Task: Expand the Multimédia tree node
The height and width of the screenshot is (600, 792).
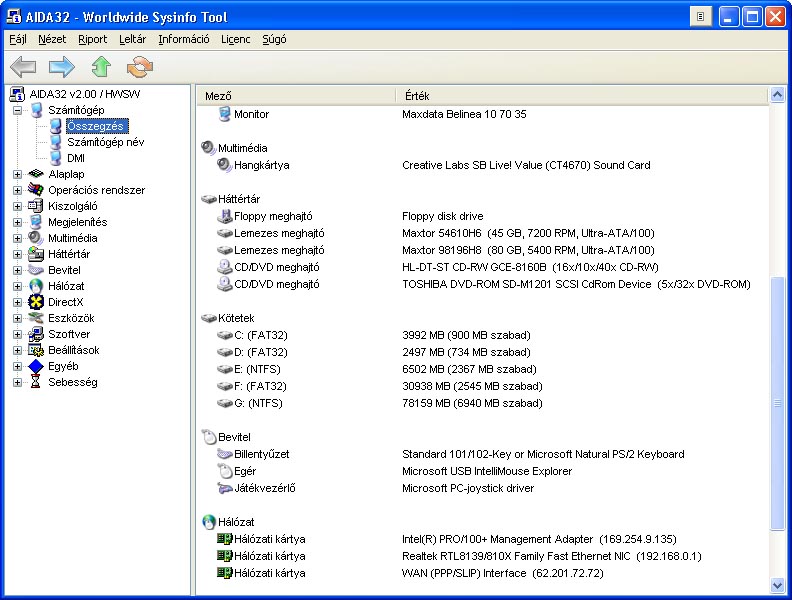Action: click(x=17, y=238)
